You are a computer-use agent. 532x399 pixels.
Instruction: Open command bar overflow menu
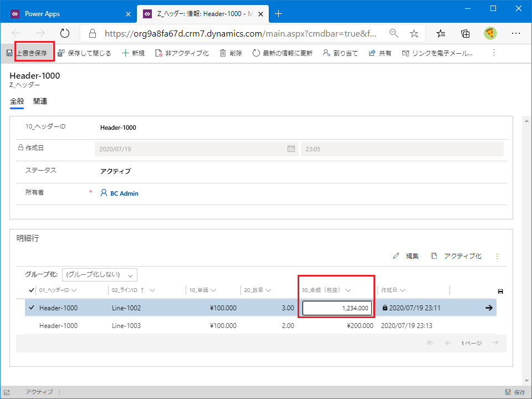(494, 53)
